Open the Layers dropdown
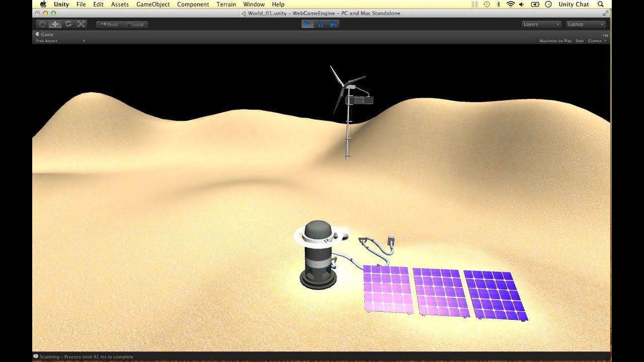 tap(541, 24)
